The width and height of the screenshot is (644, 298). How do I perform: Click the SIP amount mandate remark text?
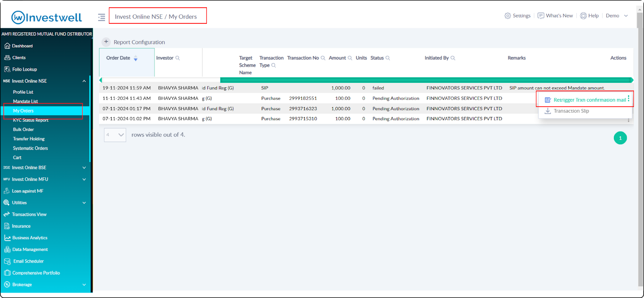557,88
